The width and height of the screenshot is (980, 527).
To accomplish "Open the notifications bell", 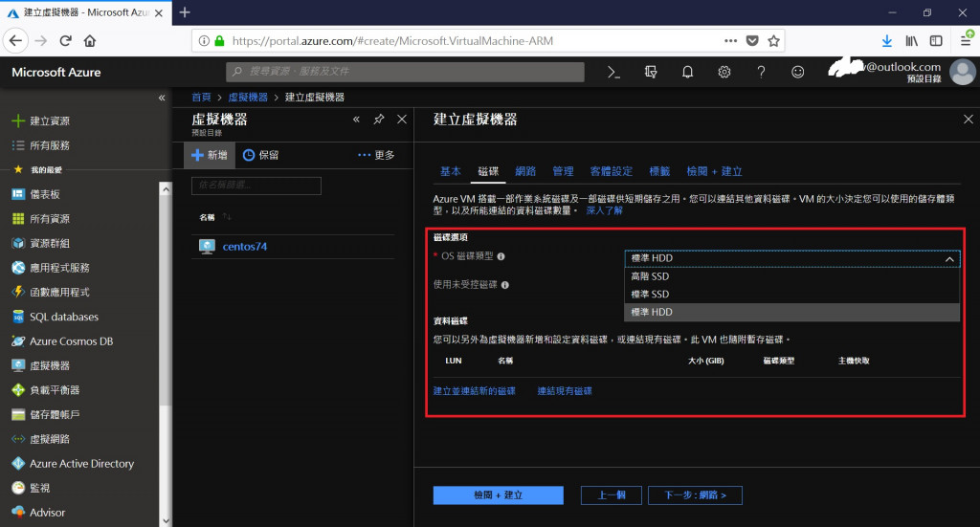I will 687,73.
